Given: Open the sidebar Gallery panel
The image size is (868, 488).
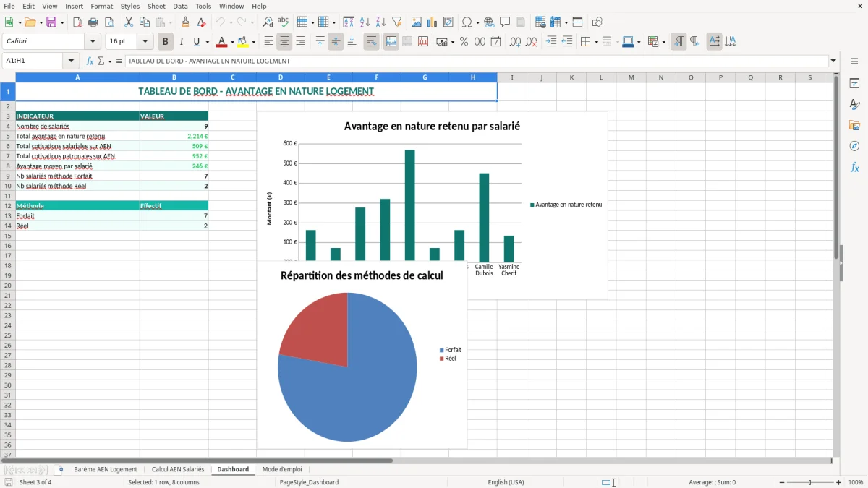Looking at the screenshot, I should click(x=854, y=126).
